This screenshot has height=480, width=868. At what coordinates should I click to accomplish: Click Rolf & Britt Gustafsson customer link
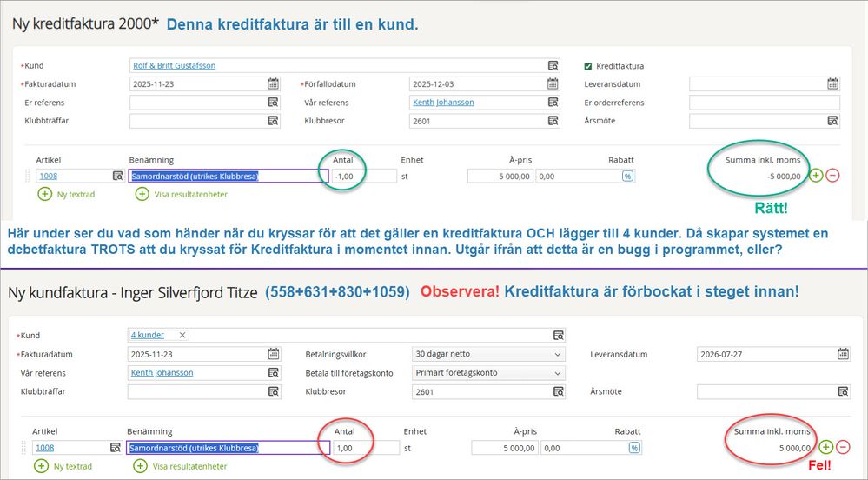pyautogui.click(x=174, y=65)
